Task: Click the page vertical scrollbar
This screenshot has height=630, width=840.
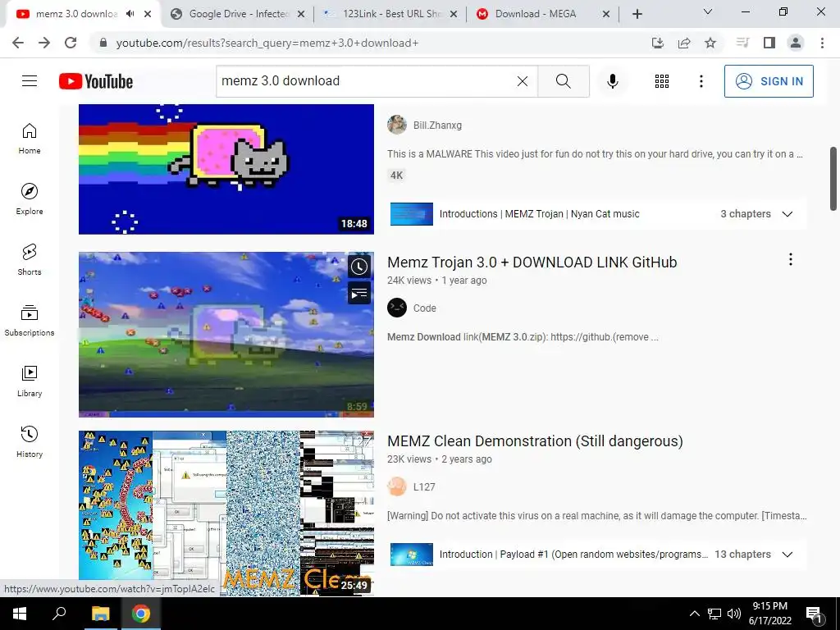Action: pyautogui.click(x=833, y=178)
